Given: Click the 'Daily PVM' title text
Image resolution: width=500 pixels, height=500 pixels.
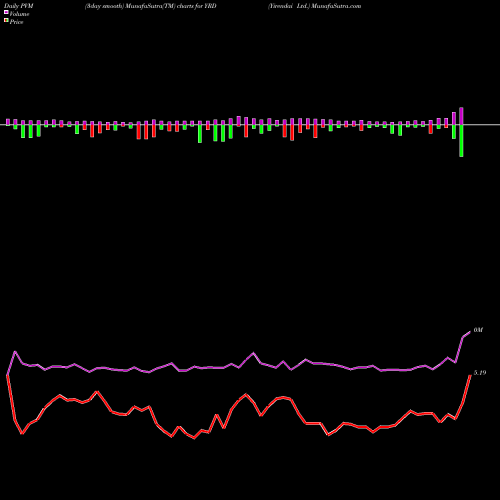Looking at the screenshot, I should [x=18, y=6].
